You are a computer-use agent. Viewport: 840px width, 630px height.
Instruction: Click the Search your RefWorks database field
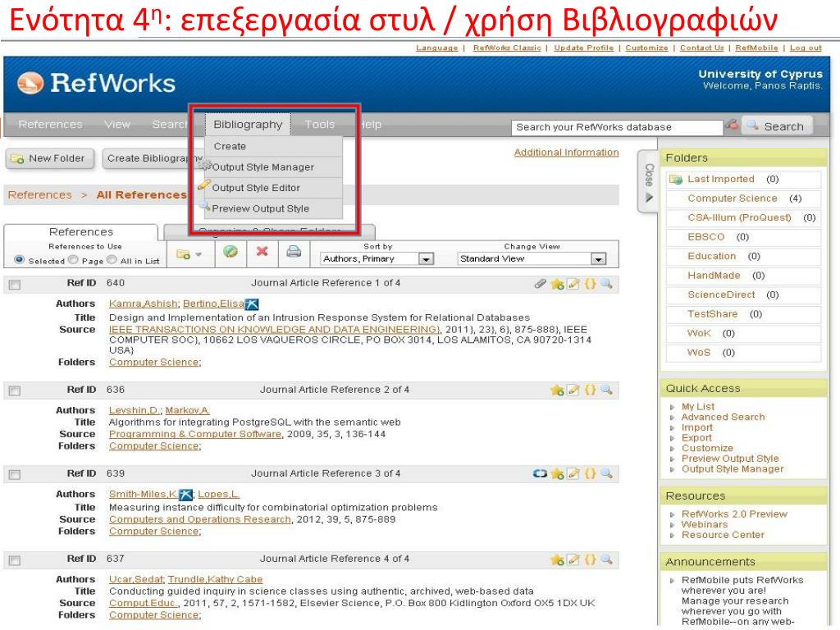pos(617,127)
